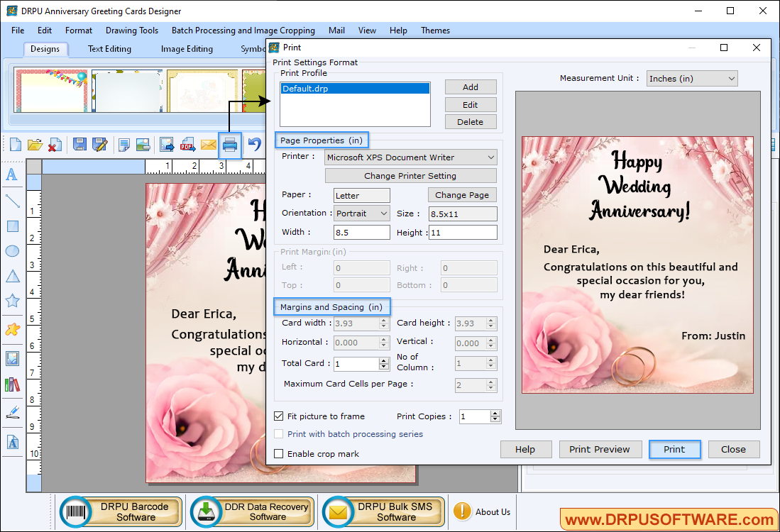The width and height of the screenshot is (780, 532).
Task: Increase the Print Copies stepper
Action: click(x=495, y=414)
